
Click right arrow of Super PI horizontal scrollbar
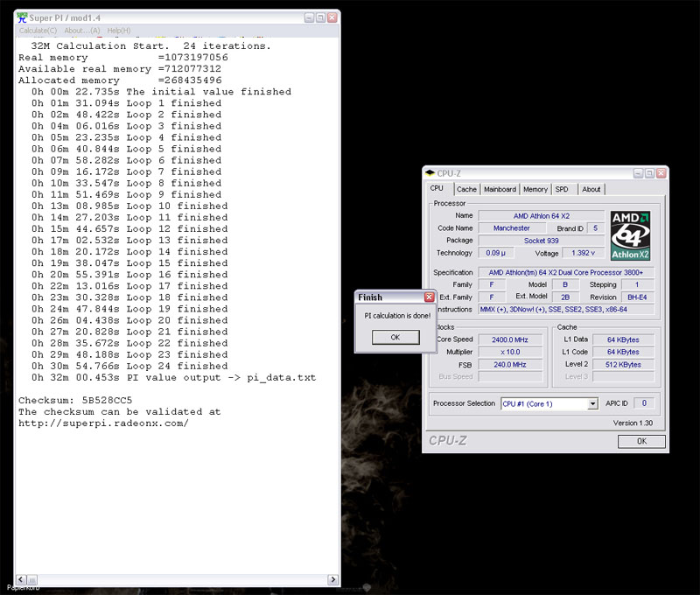[333, 579]
